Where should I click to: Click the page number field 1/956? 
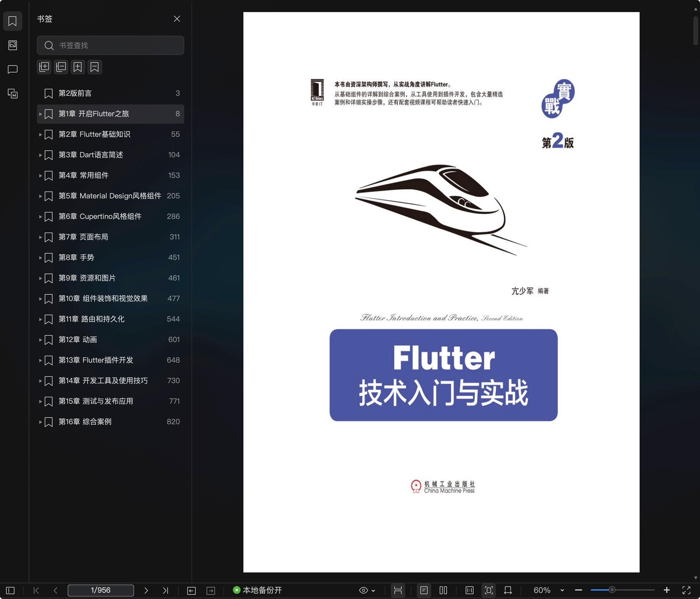pos(101,590)
